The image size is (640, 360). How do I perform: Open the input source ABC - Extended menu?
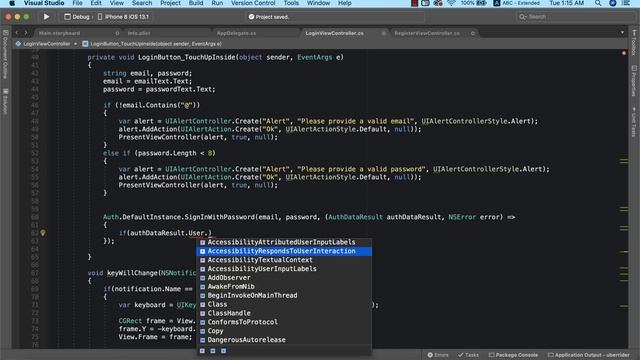coord(516,3)
